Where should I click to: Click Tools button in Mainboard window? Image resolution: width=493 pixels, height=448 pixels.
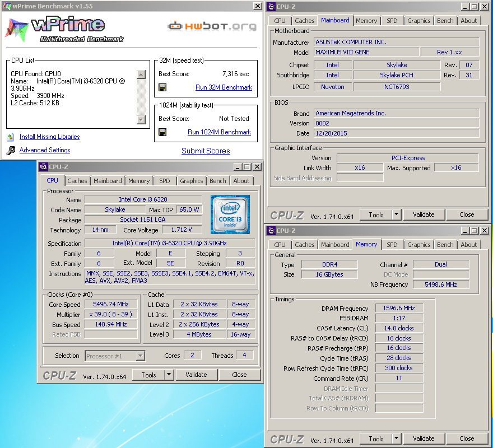376,214
